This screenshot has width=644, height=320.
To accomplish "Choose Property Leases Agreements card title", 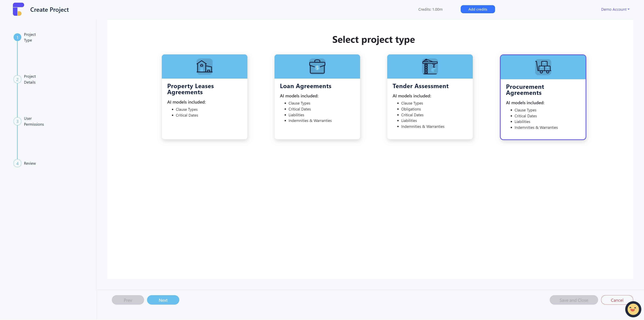I will 191,89.
